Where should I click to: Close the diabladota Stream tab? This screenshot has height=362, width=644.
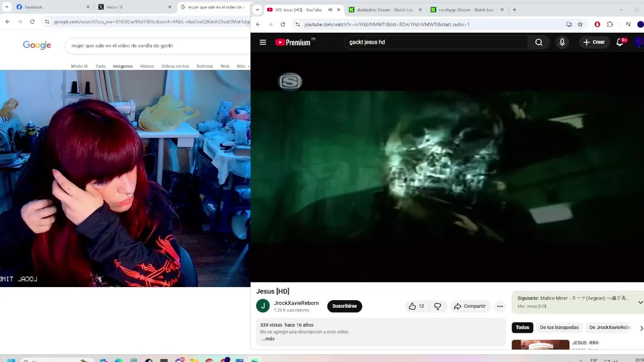[x=420, y=10]
